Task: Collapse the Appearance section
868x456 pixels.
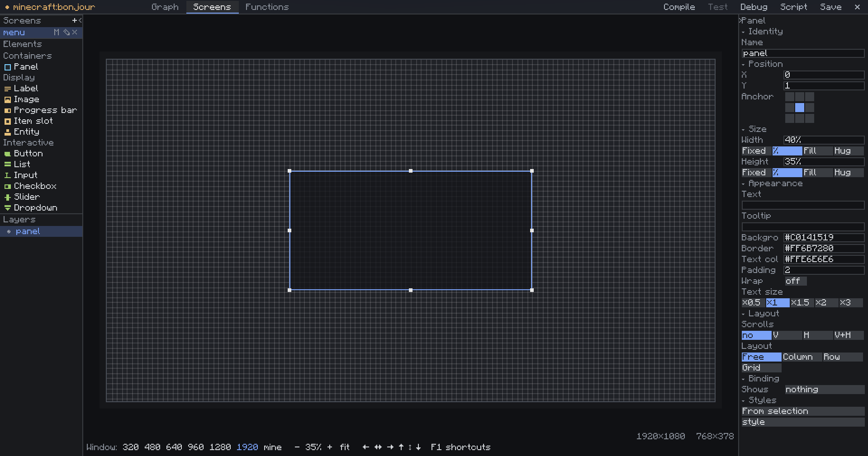Action: point(772,183)
